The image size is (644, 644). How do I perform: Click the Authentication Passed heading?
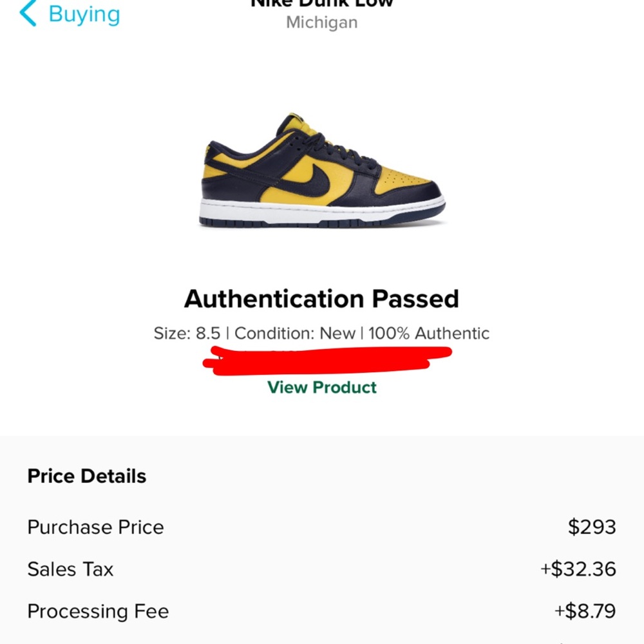pyautogui.click(x=321, y=298)
